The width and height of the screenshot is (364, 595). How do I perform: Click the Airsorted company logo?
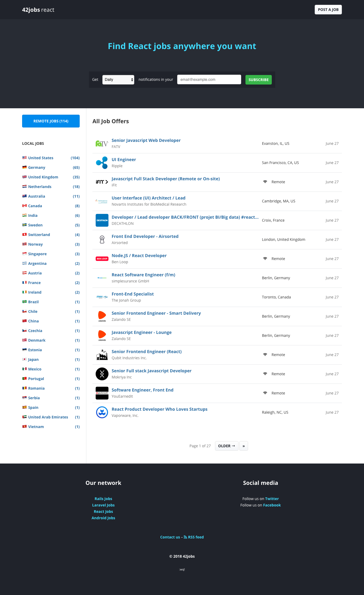tap(102, 239)
